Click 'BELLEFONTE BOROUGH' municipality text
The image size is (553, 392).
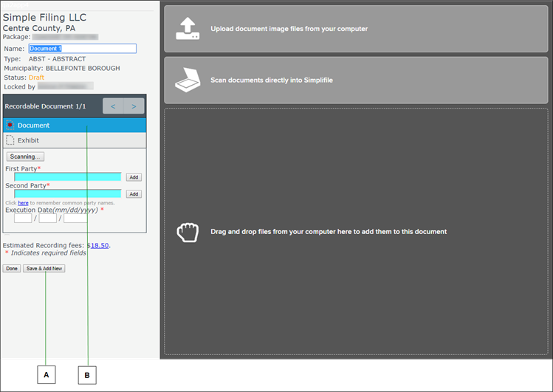pyautogui.click(x=83, y=69)
